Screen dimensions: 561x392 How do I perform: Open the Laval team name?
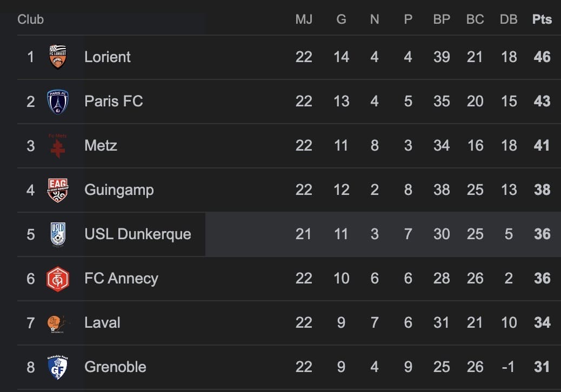pos(102,323)
